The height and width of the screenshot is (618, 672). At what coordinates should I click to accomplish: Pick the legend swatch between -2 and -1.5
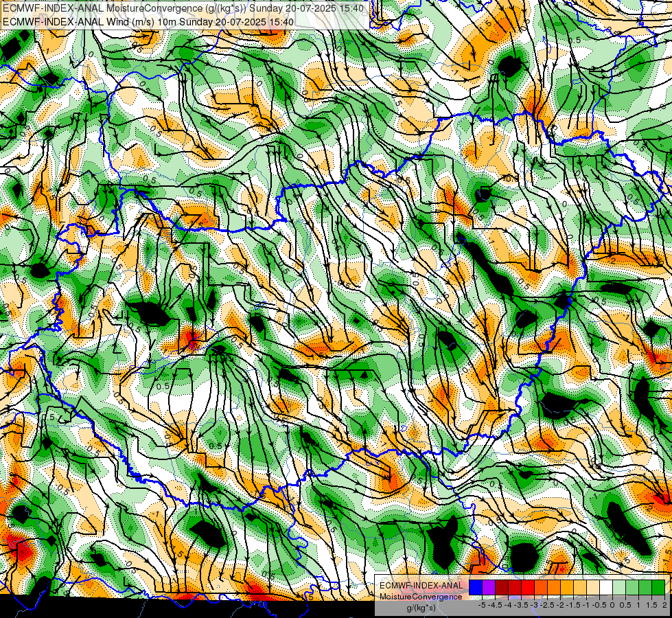pos(567,587)
